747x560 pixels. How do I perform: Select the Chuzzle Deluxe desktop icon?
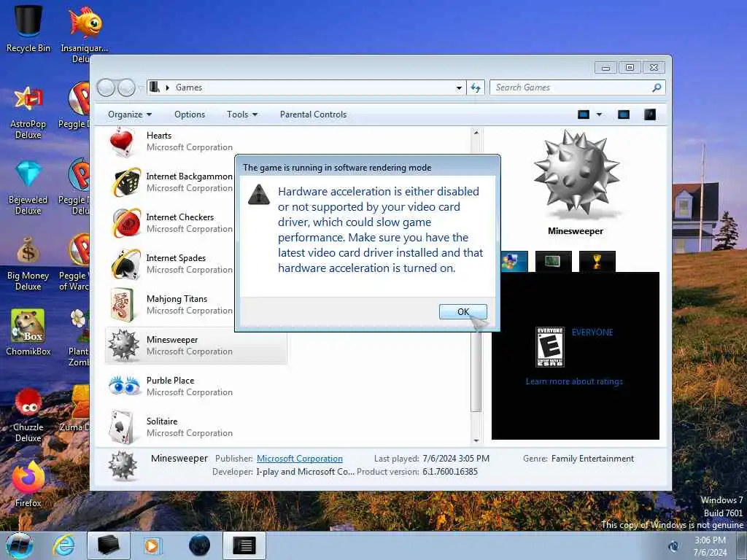(28, 415)
